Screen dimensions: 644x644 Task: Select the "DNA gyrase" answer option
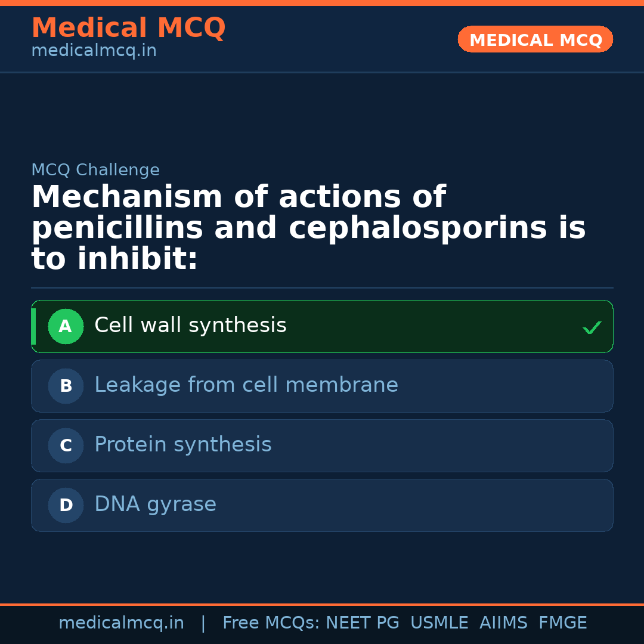click(x=155, y=504)
